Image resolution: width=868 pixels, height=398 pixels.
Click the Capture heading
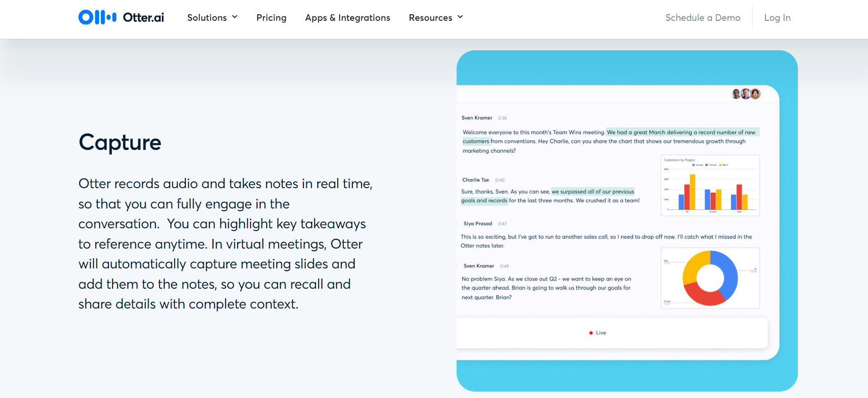120,143
